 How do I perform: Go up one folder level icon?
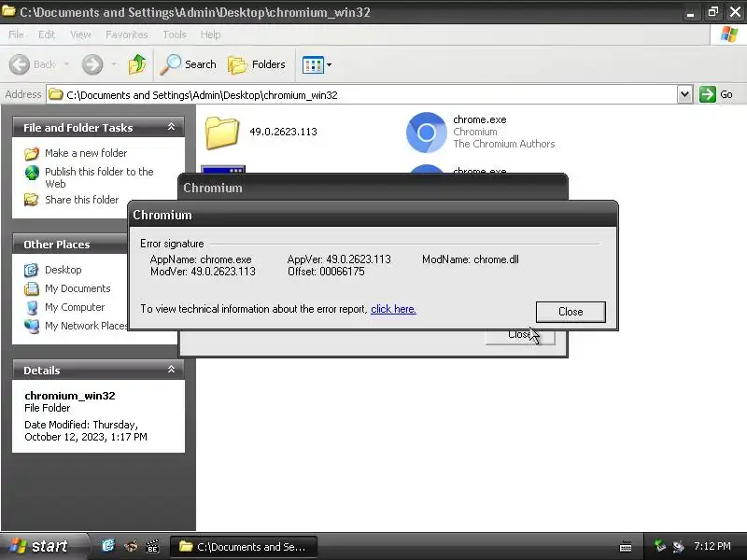137,64
